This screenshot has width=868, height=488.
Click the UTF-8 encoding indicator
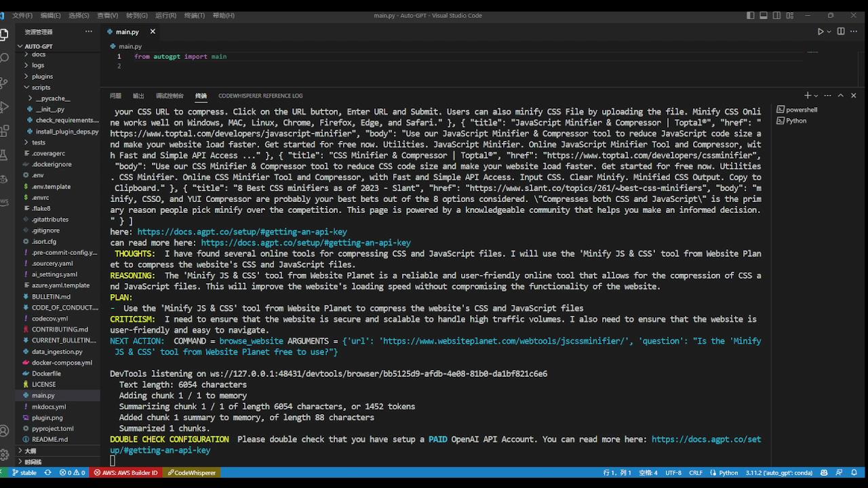click(x=673, y=472)
